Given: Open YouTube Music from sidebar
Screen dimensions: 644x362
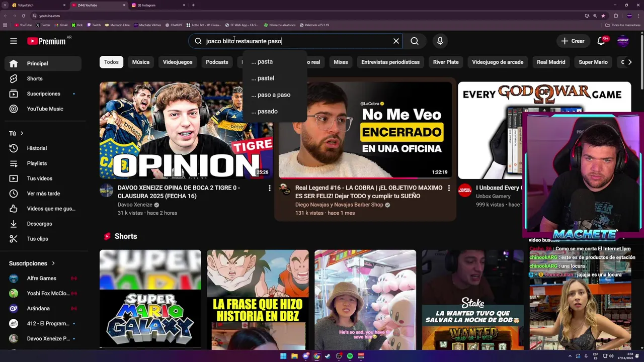Looking at the screenshot, I should pos(43,109).
